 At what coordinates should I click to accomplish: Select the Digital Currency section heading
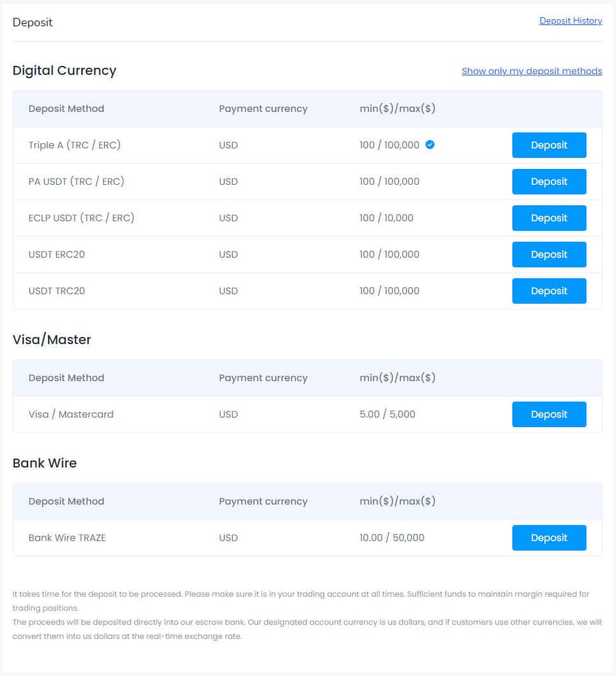[64, 71]
